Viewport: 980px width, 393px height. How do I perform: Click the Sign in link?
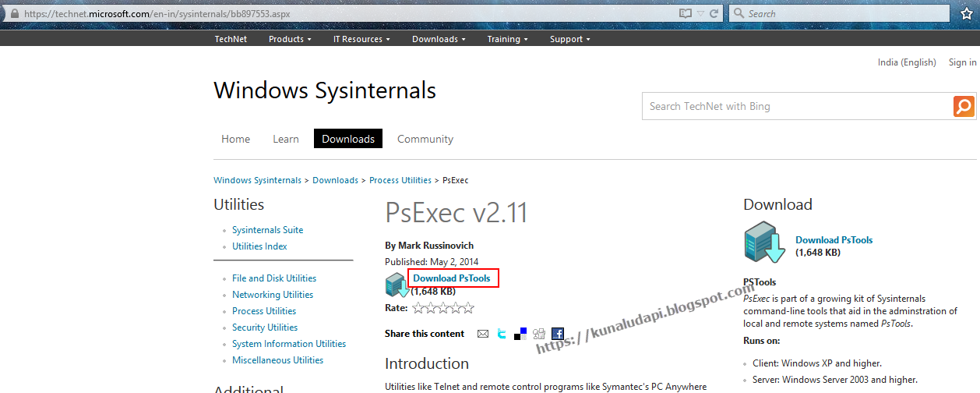[x=962, y=62]
